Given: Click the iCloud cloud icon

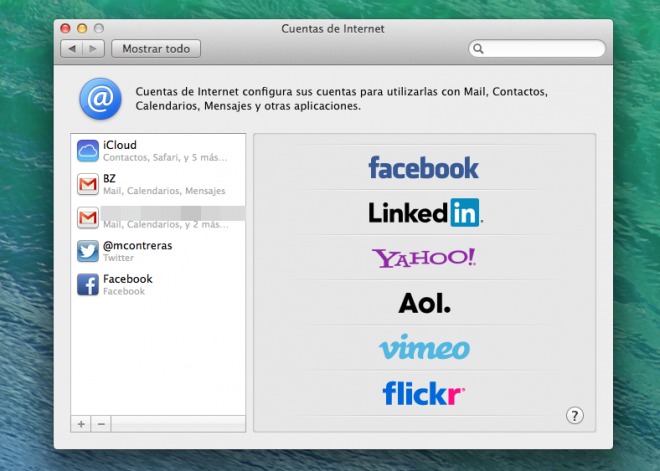Looking at the screenshot, I should tap(88, 151).
